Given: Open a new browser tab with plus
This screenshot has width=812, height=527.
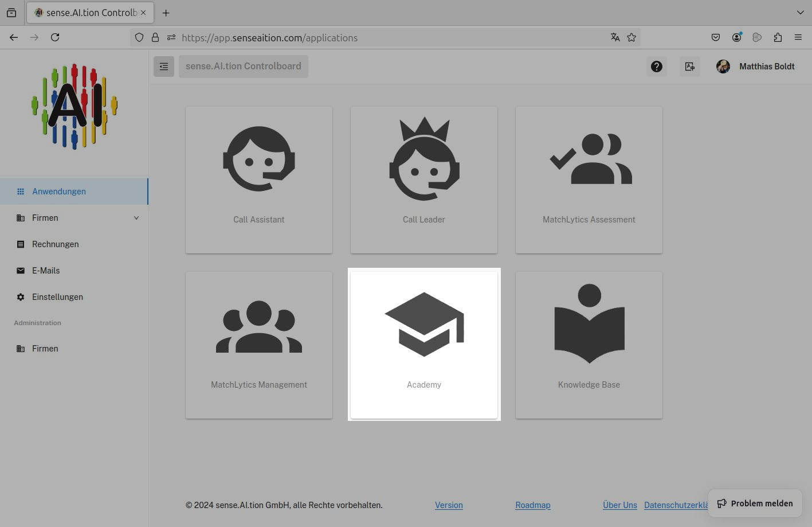Looking at the screenshot, I should 166,13.
